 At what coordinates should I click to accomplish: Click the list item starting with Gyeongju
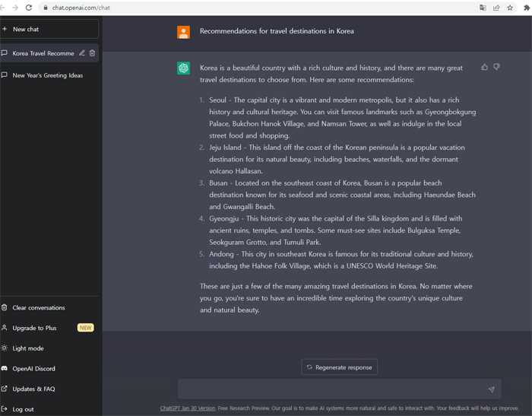pyautogui.click(x=336, y=230)
